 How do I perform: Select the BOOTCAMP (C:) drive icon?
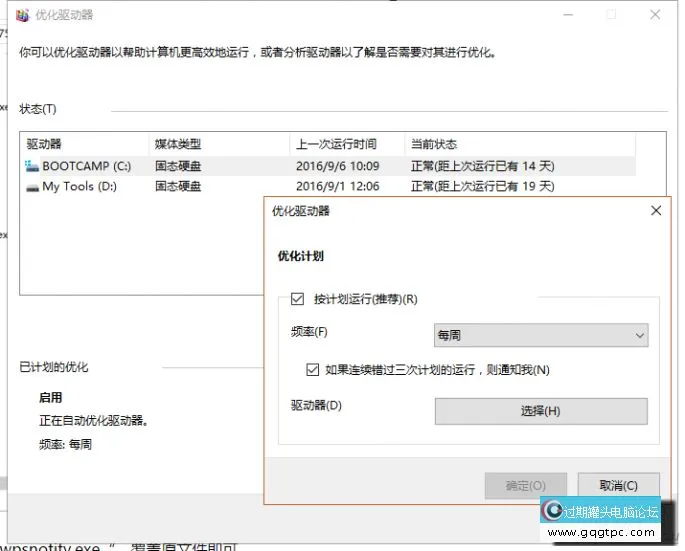pos(32,166)
